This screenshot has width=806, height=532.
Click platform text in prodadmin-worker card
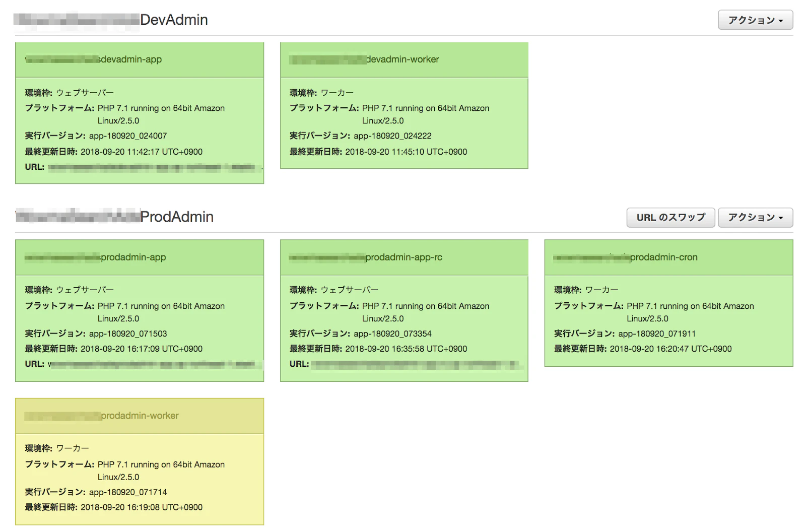tap(161, 471)
